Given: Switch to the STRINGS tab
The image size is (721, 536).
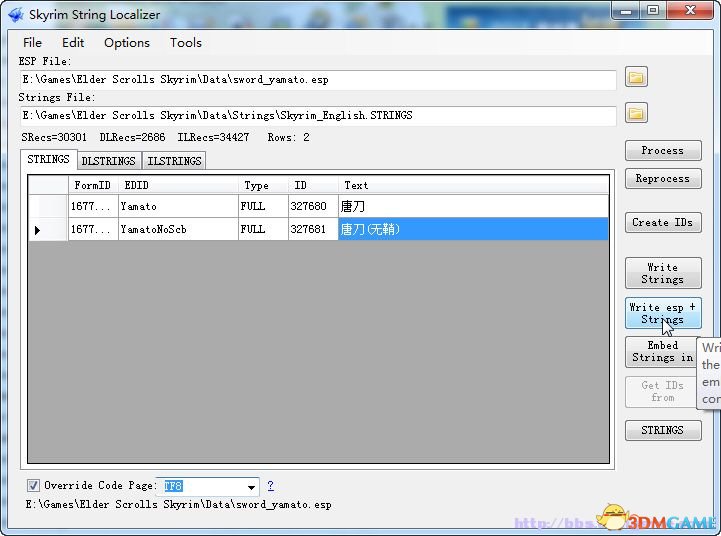Looking at the screenshot, I should pyautogui.click(x=48, y=159).
